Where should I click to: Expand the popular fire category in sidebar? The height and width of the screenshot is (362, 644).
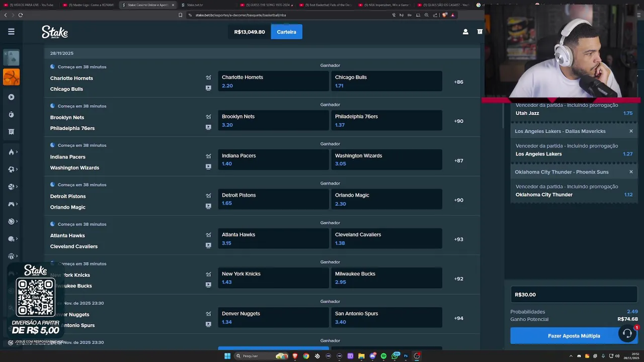[x=13, y=152]
